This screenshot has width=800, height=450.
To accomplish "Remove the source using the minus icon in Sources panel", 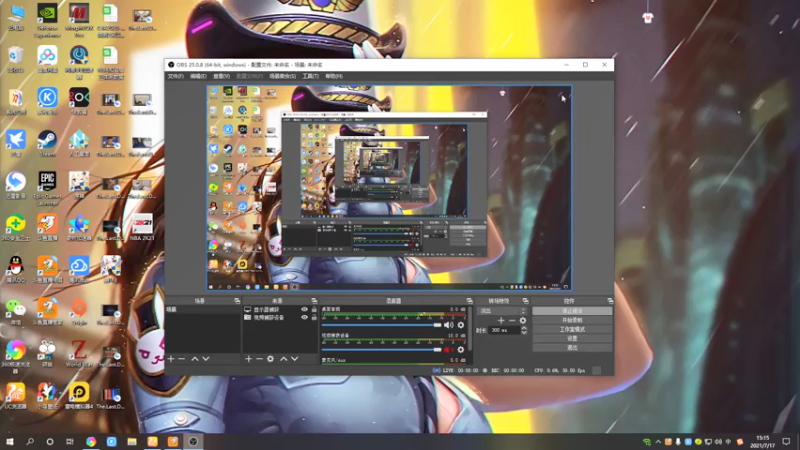I will 259,359.
